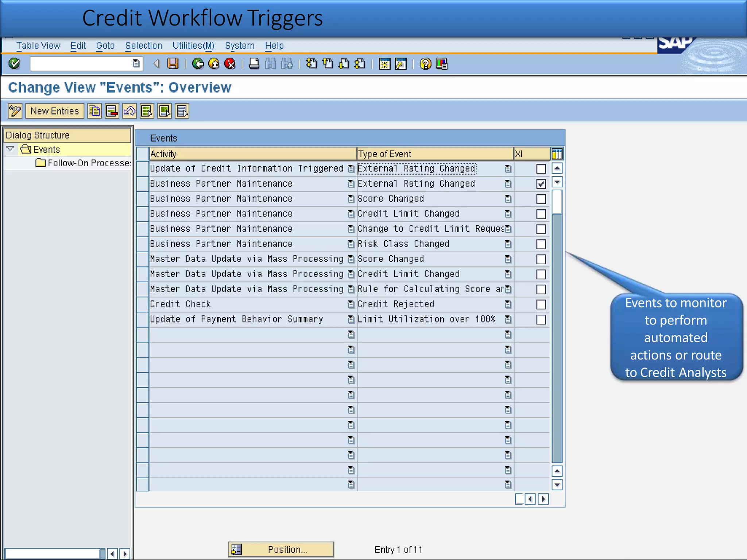Viewport: 747px width, 560px height.
Task: Click the Copy As icon beside New Entries
Action: click(x=94, y=111)
